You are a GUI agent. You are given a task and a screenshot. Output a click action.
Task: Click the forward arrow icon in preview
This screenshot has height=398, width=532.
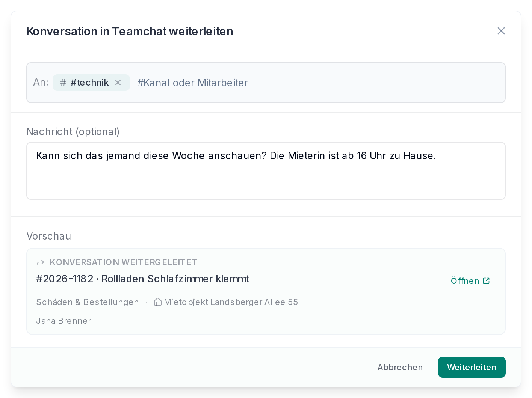point(41,262)
